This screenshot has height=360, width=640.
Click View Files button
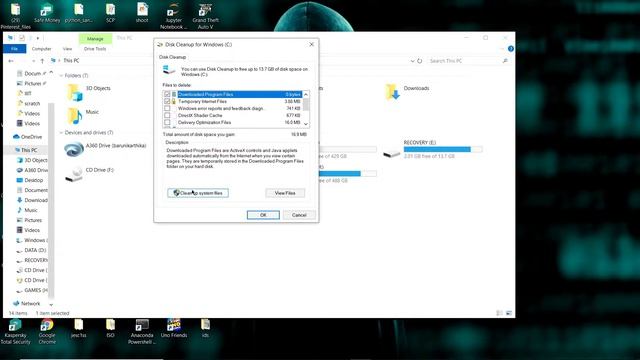[285, 193]
